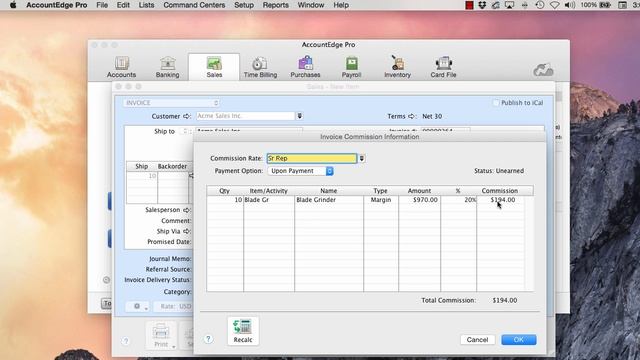Open the Card File command center
Viewport: 640px width, 360px height.
(443, 67)
